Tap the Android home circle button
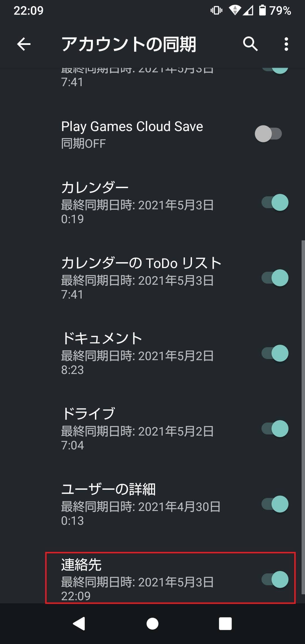 (152, 623)
